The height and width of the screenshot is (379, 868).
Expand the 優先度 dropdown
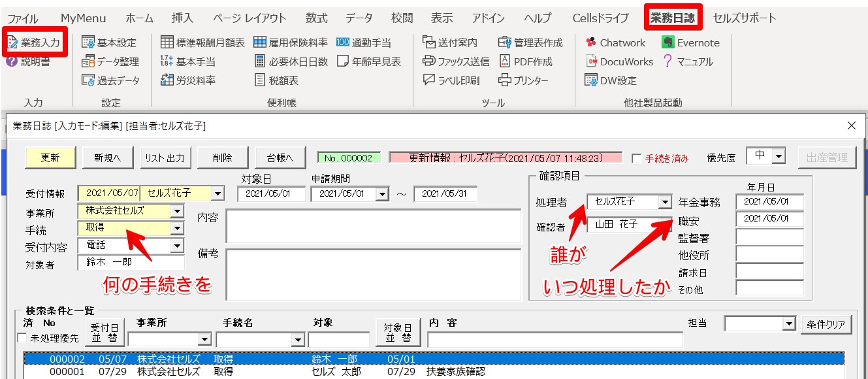point(778,157)
